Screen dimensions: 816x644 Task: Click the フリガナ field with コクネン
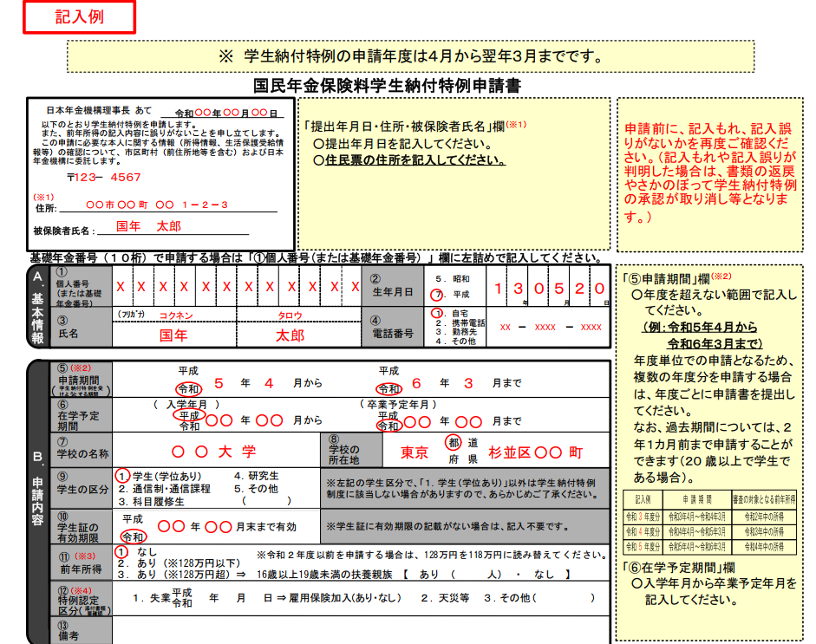[x=175, y=315]
